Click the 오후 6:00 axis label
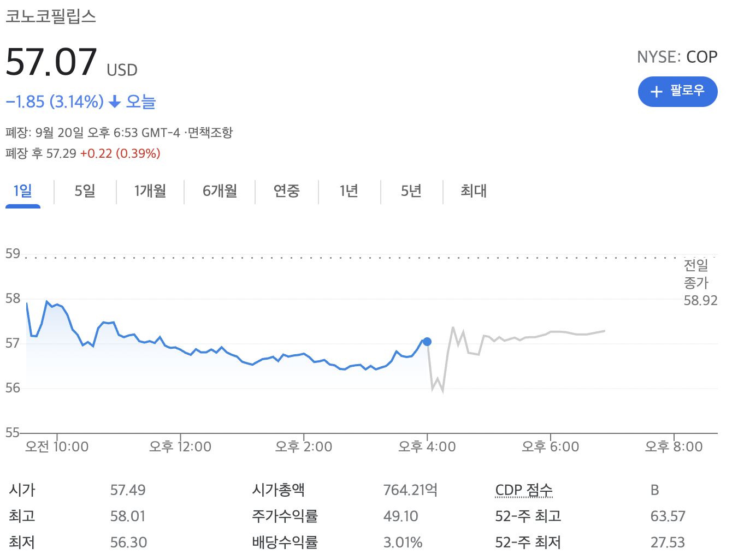The width and height of the screenshot is (744, 560). coord(551,447)
